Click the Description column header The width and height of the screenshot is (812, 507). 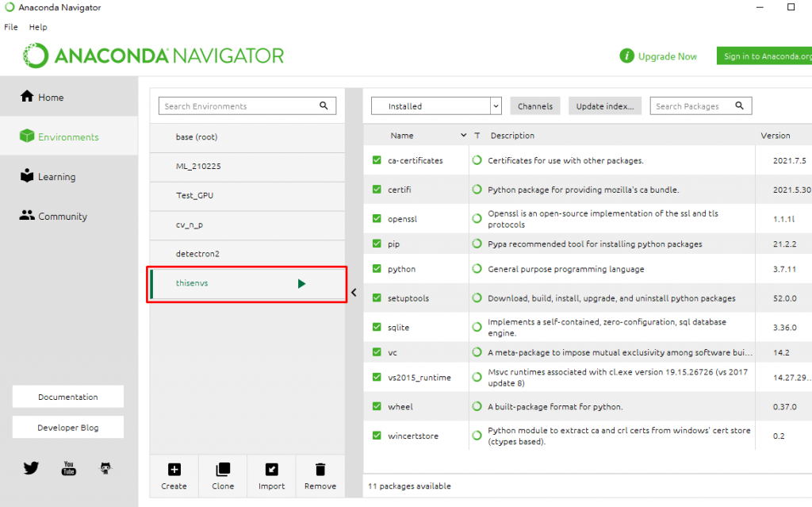(512, 136)
